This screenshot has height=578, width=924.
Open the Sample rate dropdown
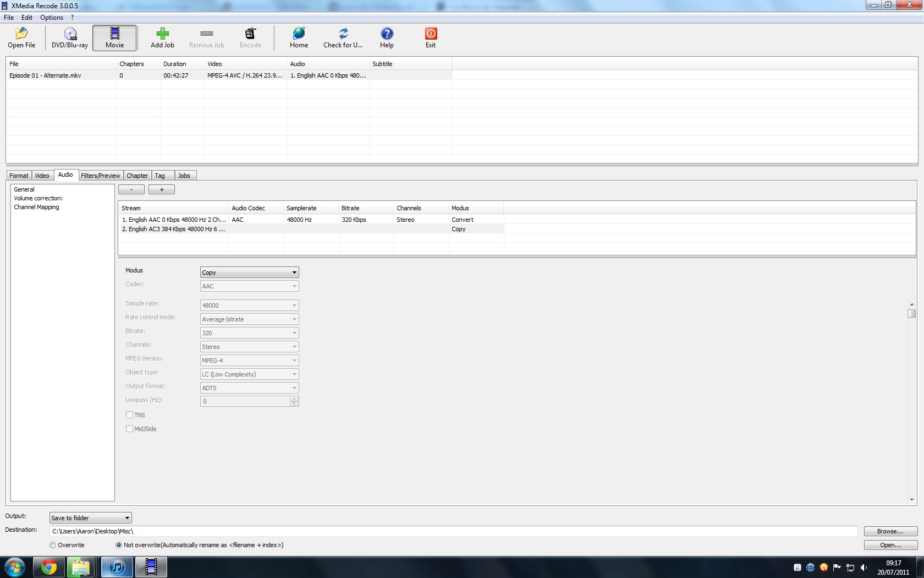[249, 306]
